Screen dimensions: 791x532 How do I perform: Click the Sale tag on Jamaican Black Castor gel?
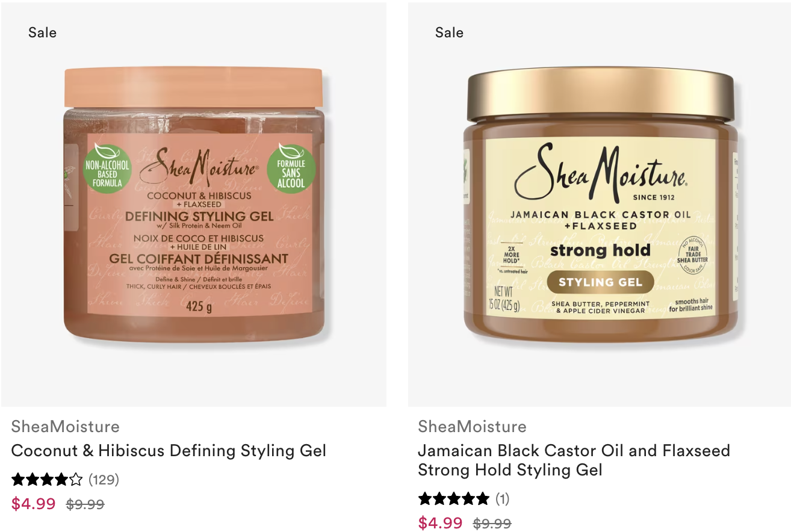pos(449,32)
